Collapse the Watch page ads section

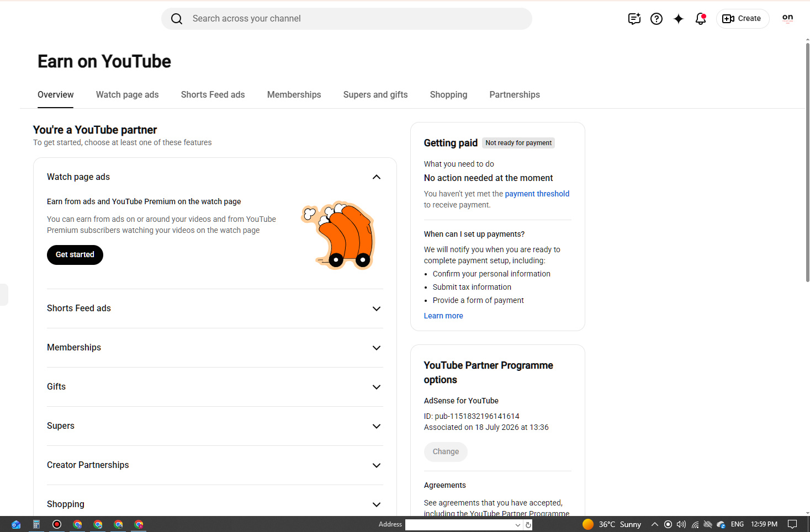point(377,177)
